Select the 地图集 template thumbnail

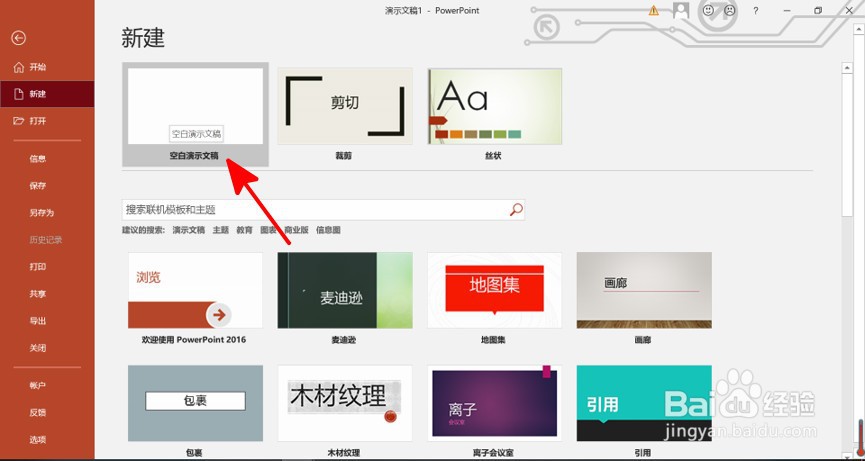tap(495, 290)
